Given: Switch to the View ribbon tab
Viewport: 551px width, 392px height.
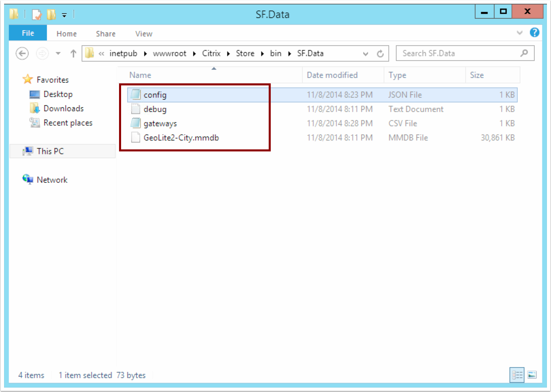Looking at the screenshot, I should pos(144,34).
